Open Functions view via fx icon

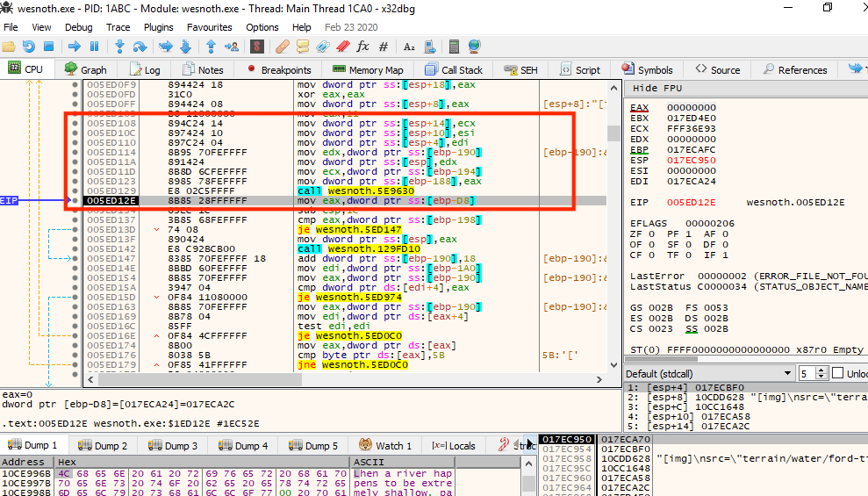tap(362, 47)
